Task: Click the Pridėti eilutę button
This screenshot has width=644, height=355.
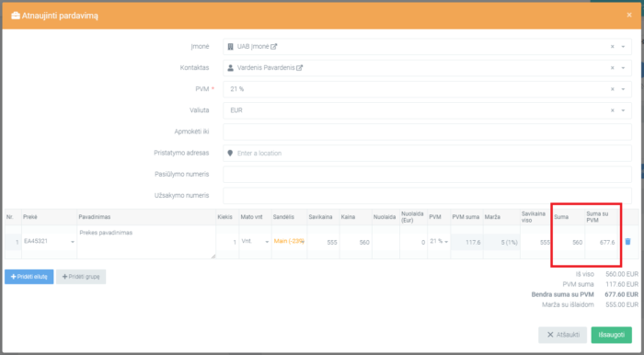Action: [x=29, y=277]
